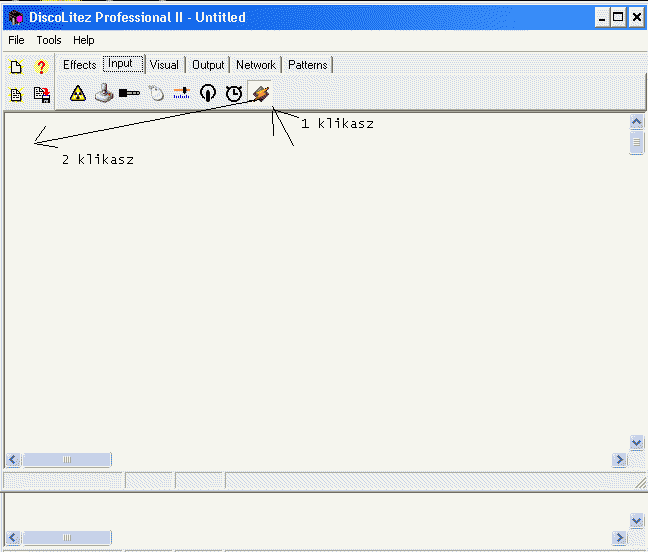Switch to the Effects tab

(x=79, y=65)
